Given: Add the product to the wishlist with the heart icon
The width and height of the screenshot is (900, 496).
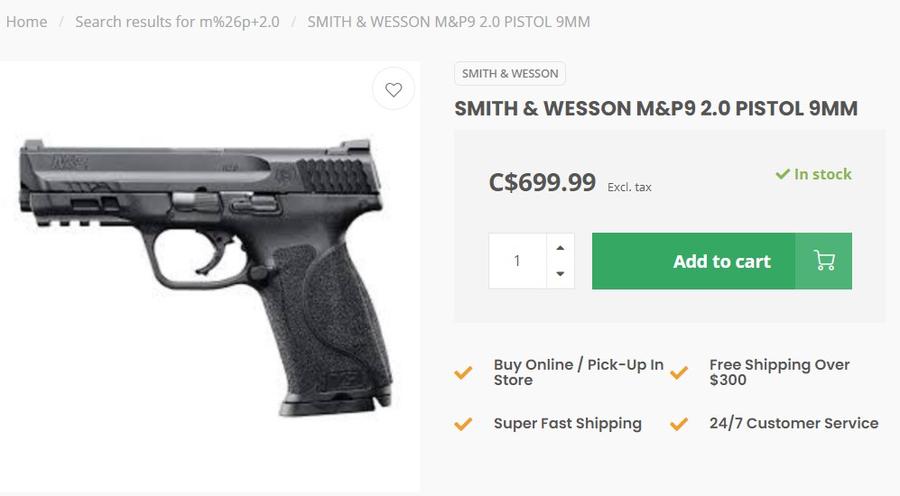Looking at the screenshot, I should (x=393, y=90).
